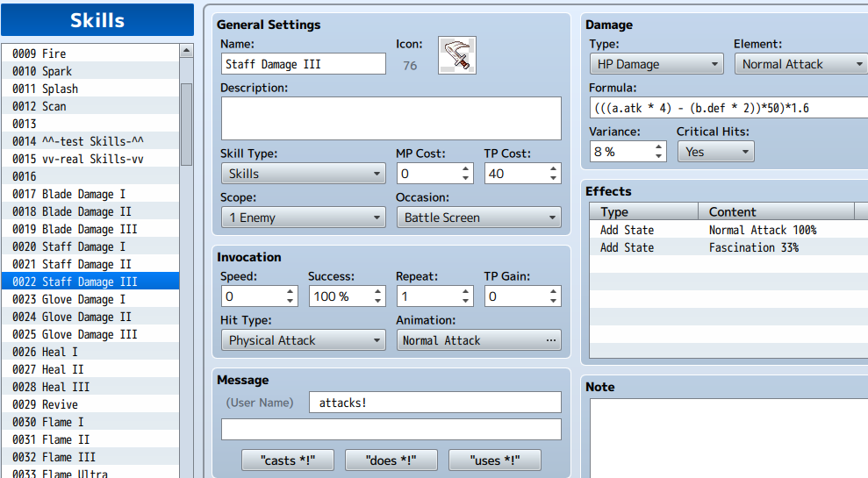Increase the Repeat count
Image resolution: width=868 pixels, height=478 pixels.
click(x=465, y=291)
